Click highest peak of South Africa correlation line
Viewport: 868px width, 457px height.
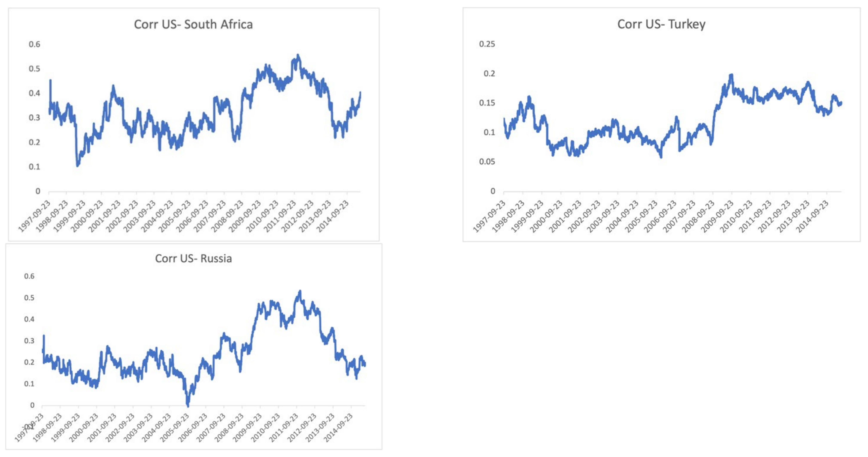[x=298, y=55]
